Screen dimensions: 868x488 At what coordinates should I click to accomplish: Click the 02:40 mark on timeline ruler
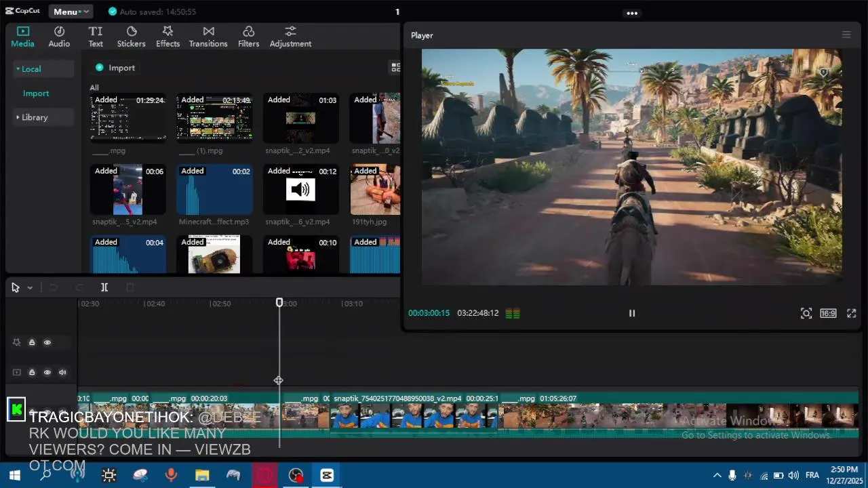click(x=155, y=304)
